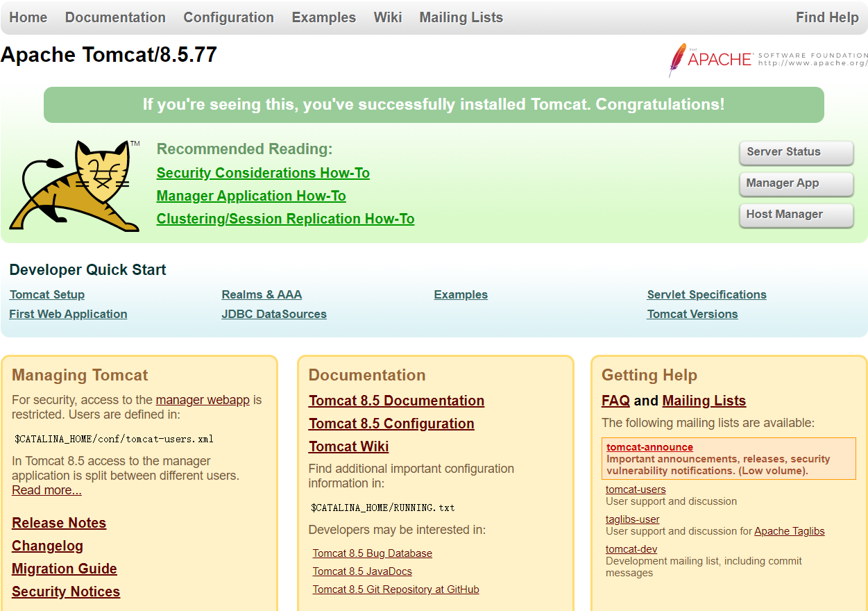Click the Host Manager button
868x611 pixels.
point(797,215)
